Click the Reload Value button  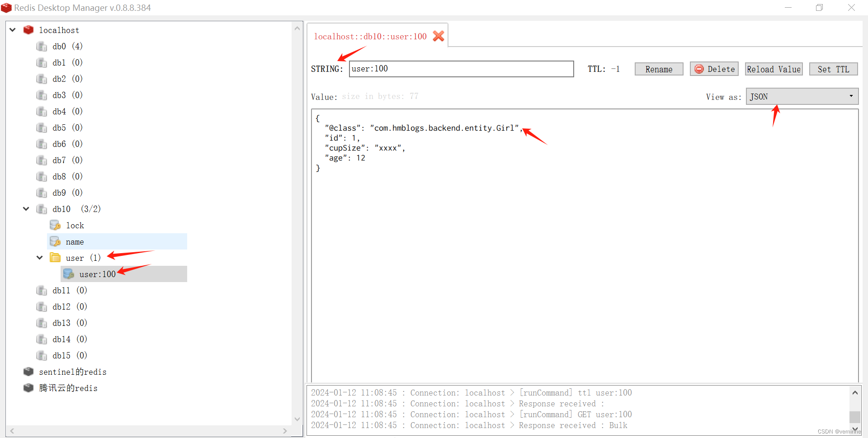[774, 69]
